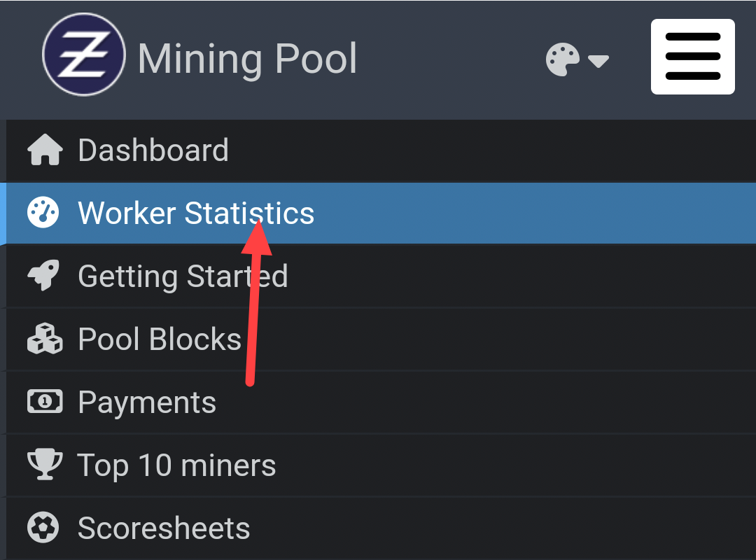756x560 pixels.
Task: View the Payments page
Action: tap(147, 402)
